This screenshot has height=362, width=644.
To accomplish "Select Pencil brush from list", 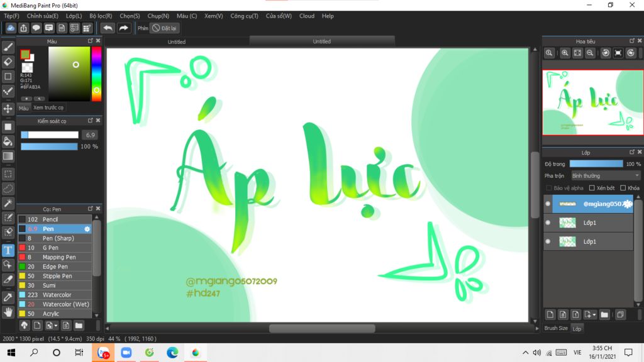I will pyautogui.click(x=55, y=219).
